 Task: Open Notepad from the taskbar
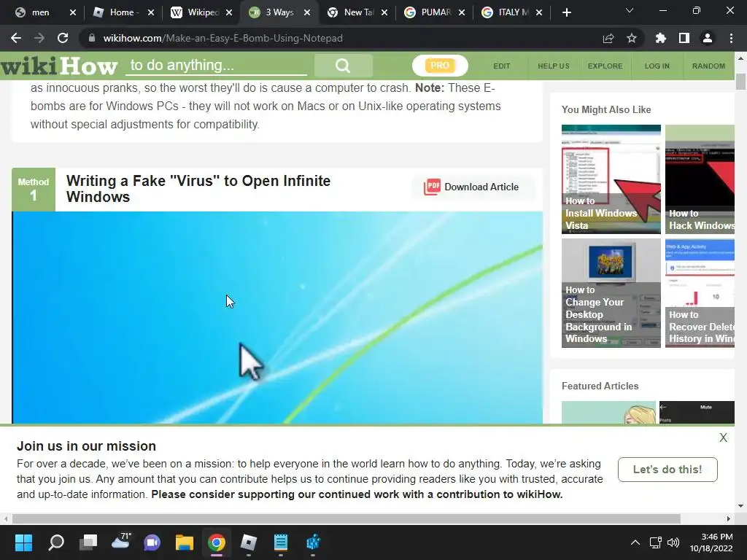tap(281, 542)
